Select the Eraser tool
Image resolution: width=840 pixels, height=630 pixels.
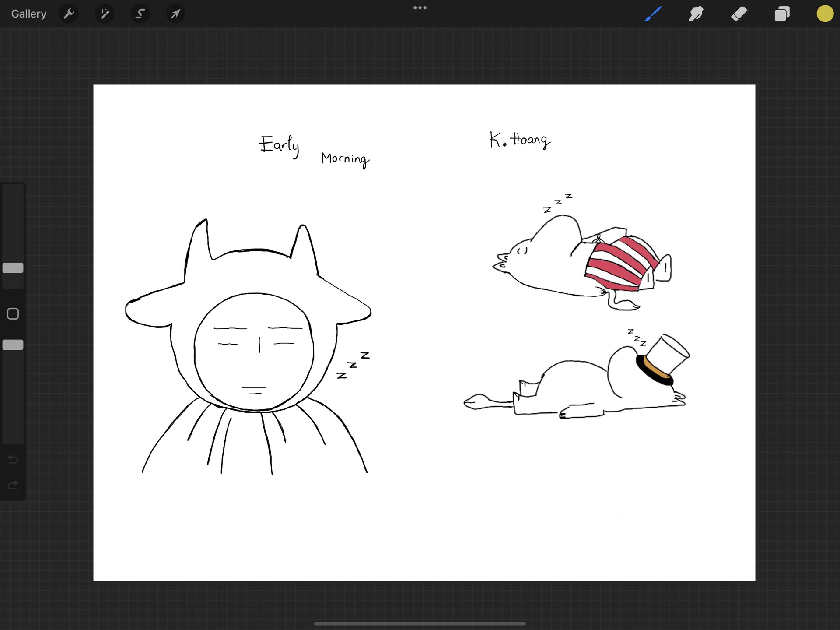(x=739, y=14)
